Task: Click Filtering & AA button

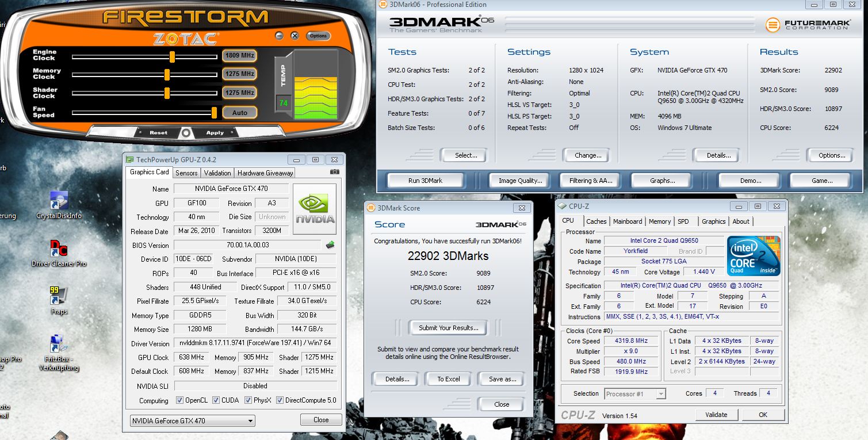Action: point(591,181)
